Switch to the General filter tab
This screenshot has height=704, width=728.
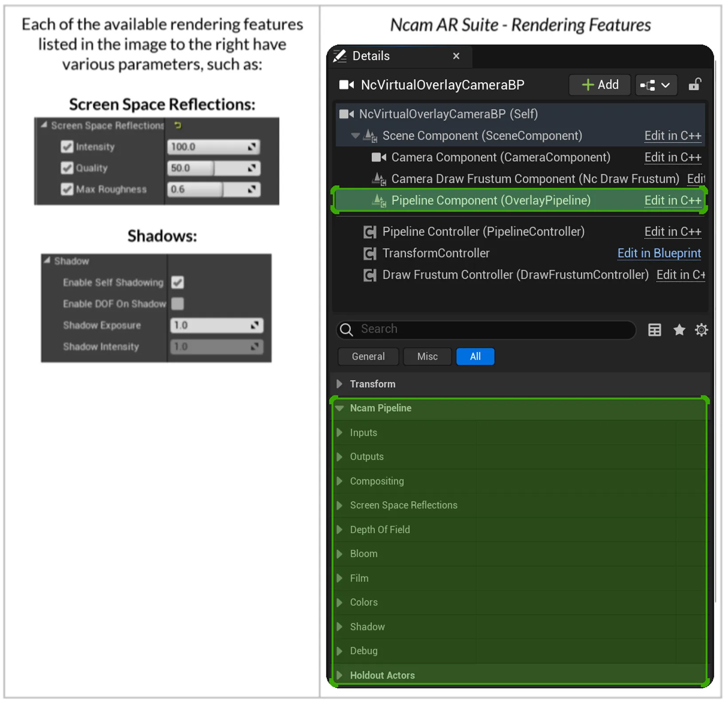click(368, 356)
